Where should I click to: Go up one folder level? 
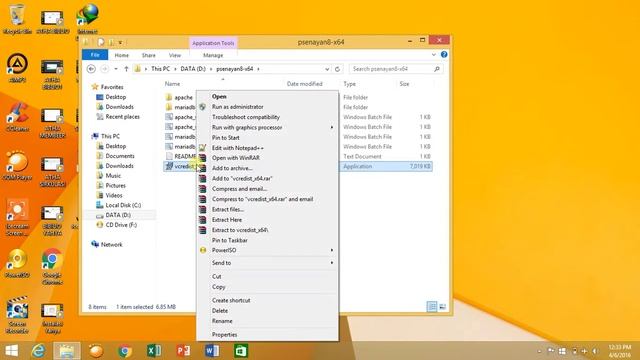point(126,69)
